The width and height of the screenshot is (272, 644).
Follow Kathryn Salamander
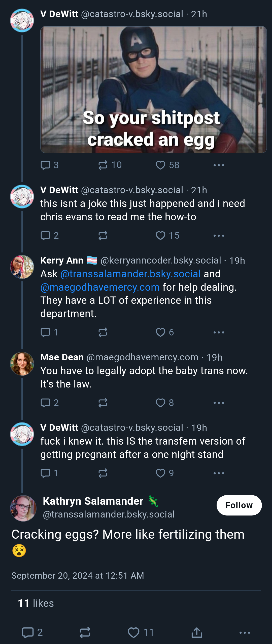pyautogui.click(x=239, y=505)
